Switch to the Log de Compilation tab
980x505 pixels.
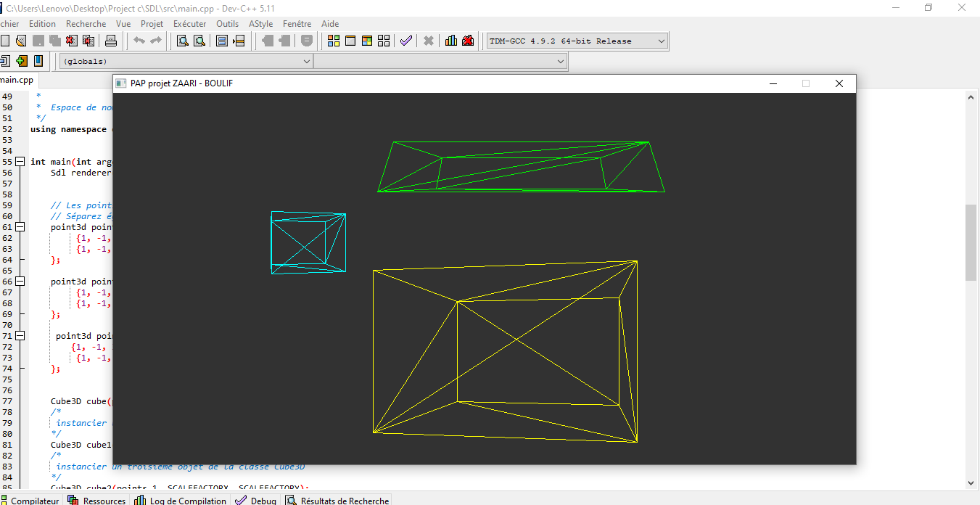tap(181, 501)
